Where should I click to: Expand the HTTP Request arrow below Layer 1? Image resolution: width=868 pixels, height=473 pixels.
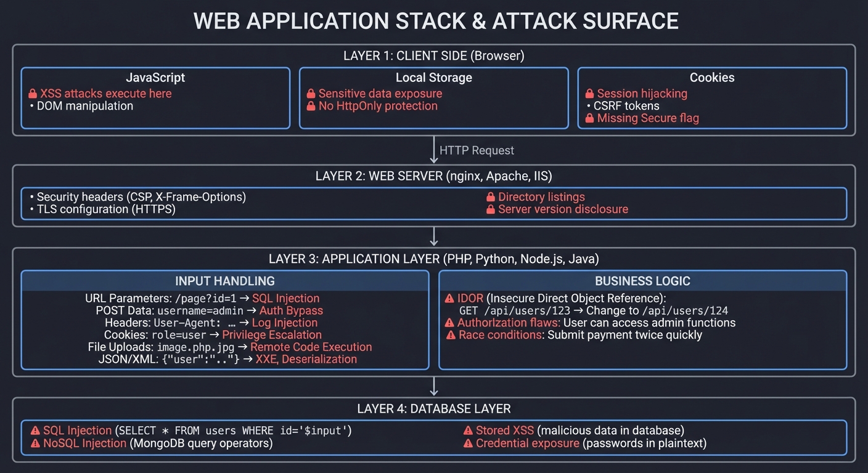[x=434, y=150]
